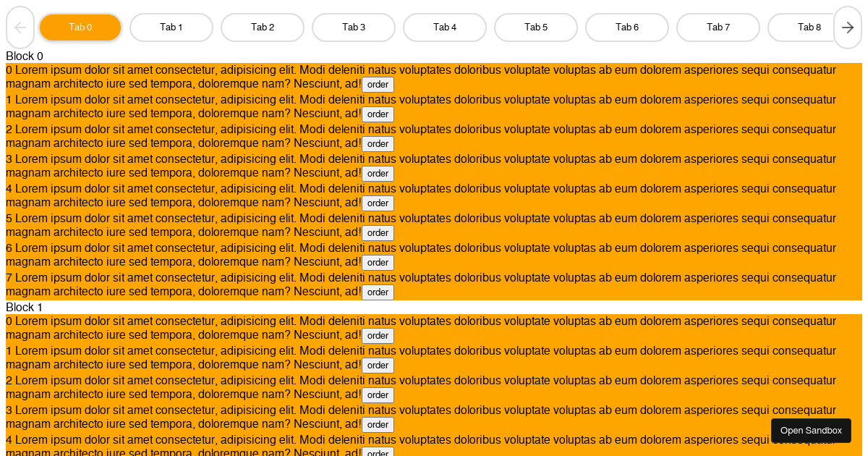Order item 0 in Block 1
Image resolution: width=868 pixels, height=456 pixels.
[378, 336]
